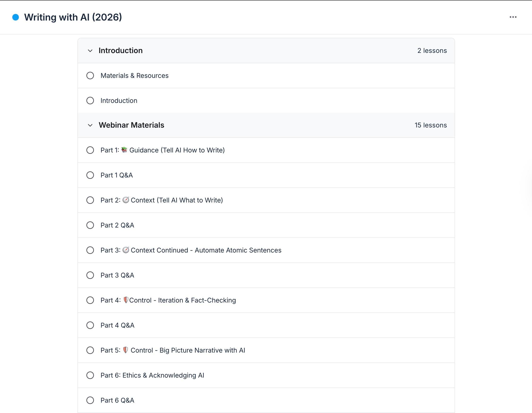The width and height of the screenshot is (532, 413).
Task: Check off the Part 1 Q&A lesson
Action: [x=90, y=175]
